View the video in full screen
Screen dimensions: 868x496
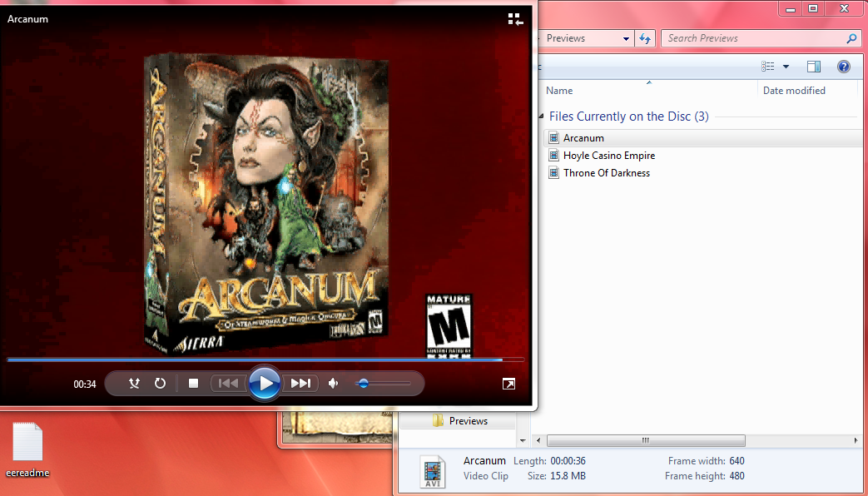[x=508, y=384]
